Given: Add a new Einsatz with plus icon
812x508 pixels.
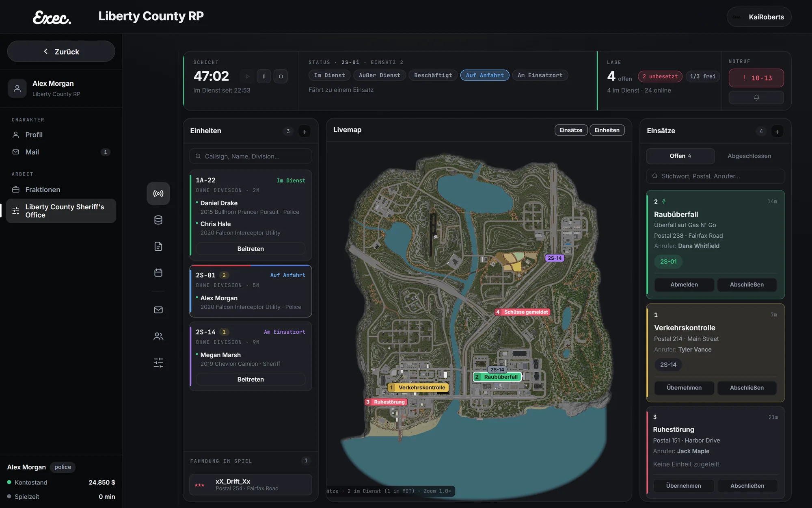Looking at the screenshot, I should 777,132.
